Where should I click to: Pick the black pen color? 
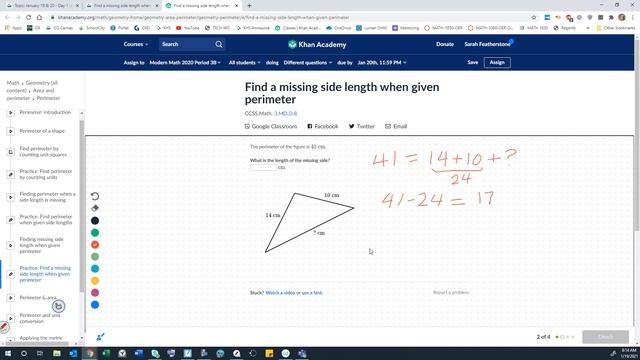(95, 221)
